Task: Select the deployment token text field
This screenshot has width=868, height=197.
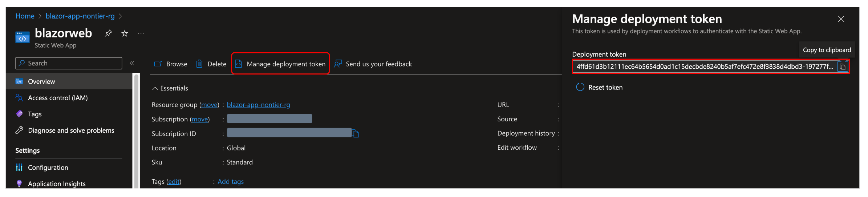Action: [705, 67]
